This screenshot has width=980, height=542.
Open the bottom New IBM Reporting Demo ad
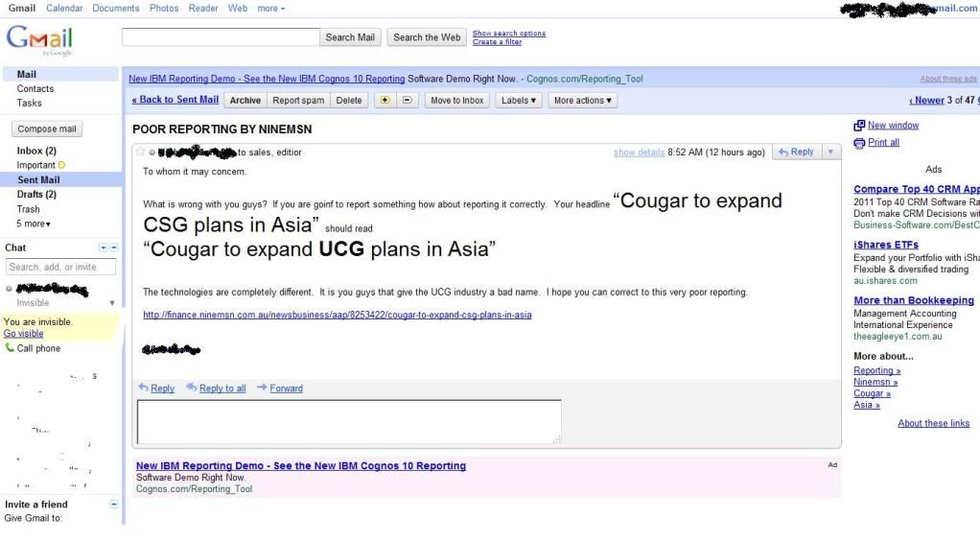click(301, 465)
